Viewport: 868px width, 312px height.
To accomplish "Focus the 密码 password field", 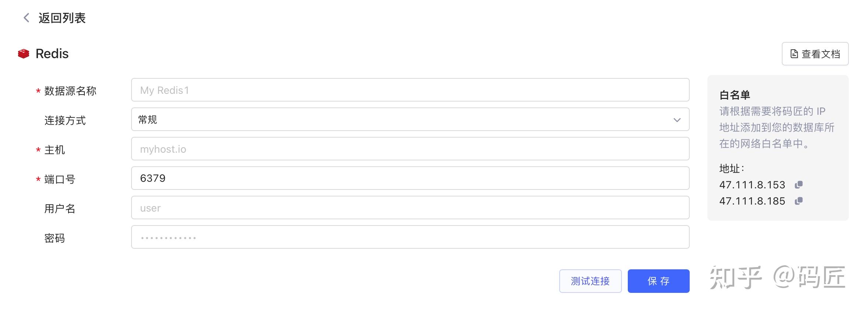I will (410, 237).
